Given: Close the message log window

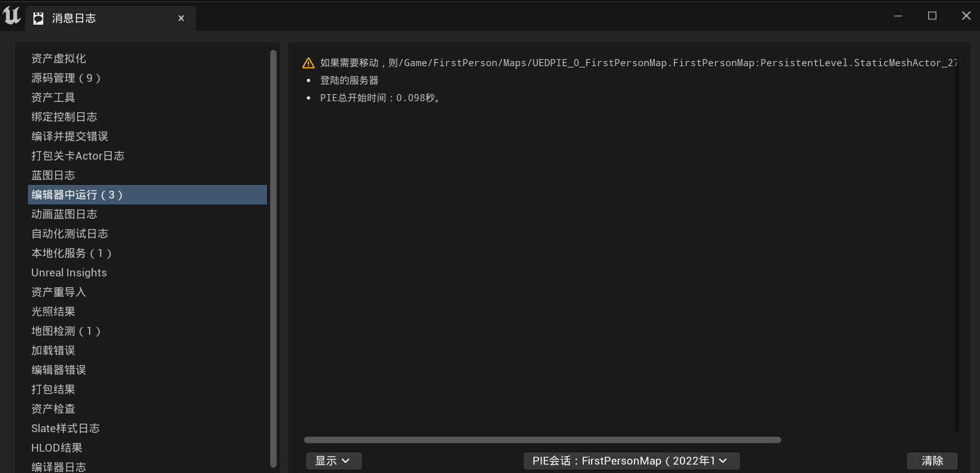Looking at the screenshot, I should (966, 16).
